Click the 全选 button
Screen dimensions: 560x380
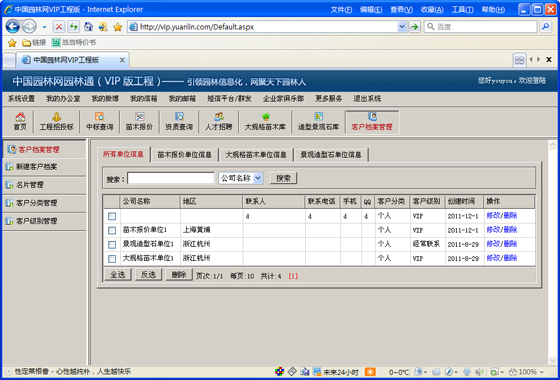click(x=118, y=274)
